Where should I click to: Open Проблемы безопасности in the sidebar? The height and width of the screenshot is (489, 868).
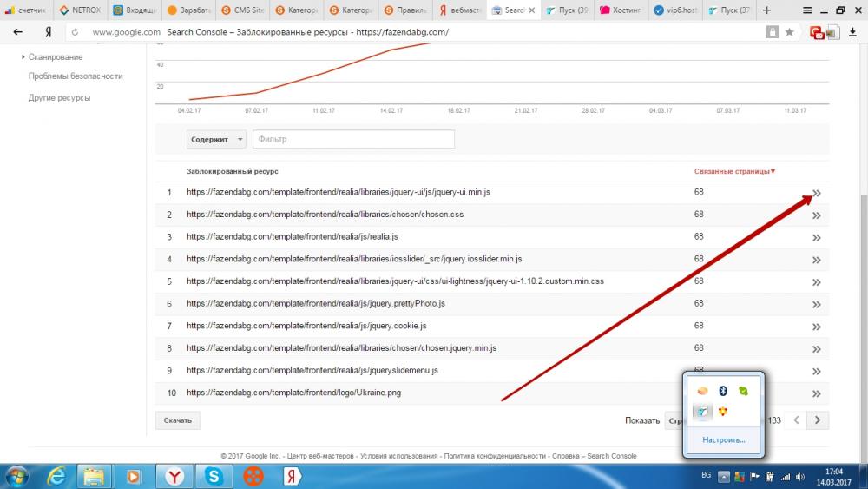76,76
